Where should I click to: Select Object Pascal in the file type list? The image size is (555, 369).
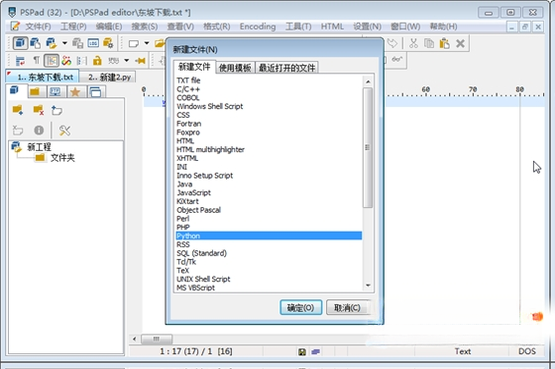coord(269,210)
